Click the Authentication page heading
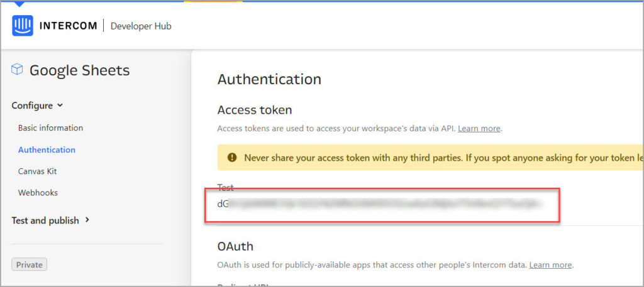Screen dimensions: 644x287 269,79
